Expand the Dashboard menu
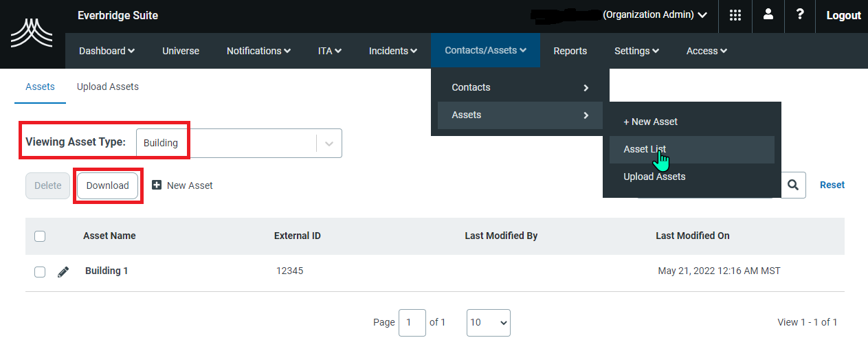 coord(107,51)
